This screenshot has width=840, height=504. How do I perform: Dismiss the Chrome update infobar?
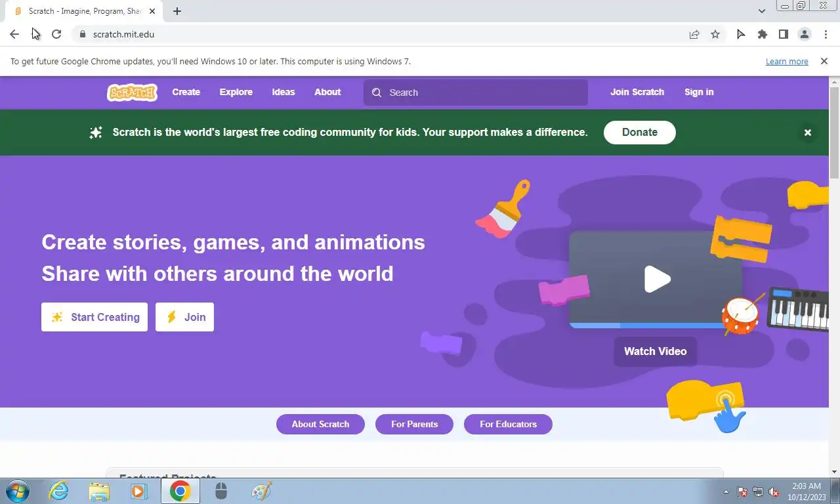[824, 61]
